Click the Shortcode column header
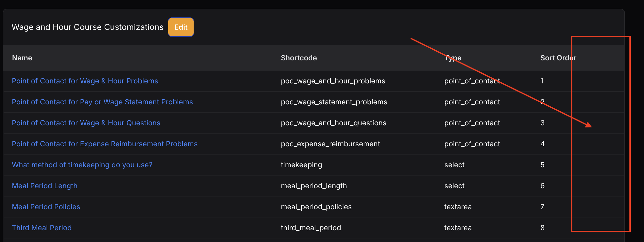 click(x=299, y=58)
